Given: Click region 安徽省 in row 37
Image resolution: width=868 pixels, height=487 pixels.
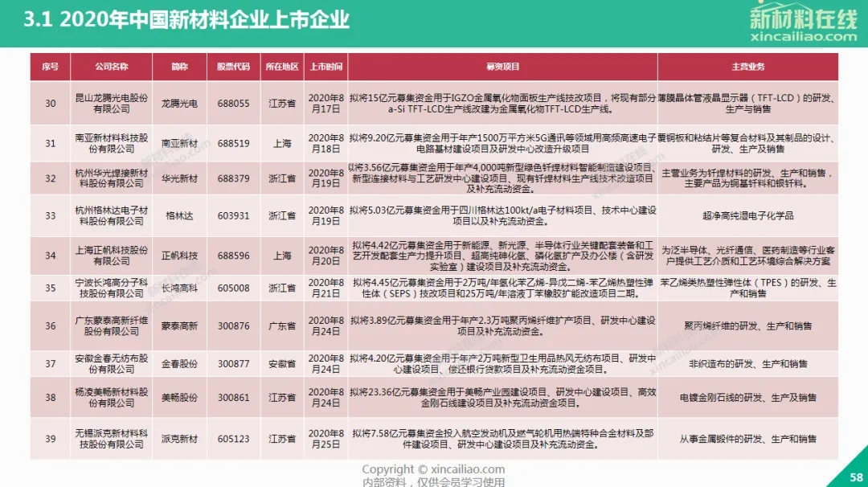Looking at the screenshot, I should 282,363.
